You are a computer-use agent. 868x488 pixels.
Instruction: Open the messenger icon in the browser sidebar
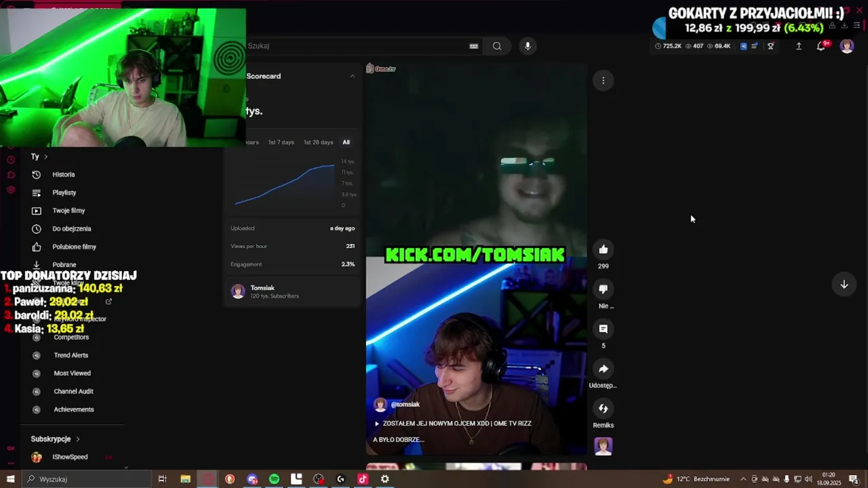tap(11, 175)
